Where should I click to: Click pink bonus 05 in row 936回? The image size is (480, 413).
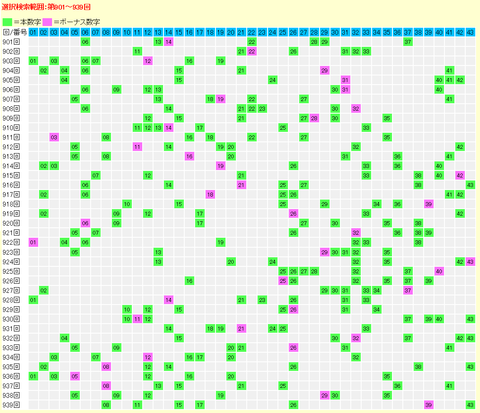point(75,376)
